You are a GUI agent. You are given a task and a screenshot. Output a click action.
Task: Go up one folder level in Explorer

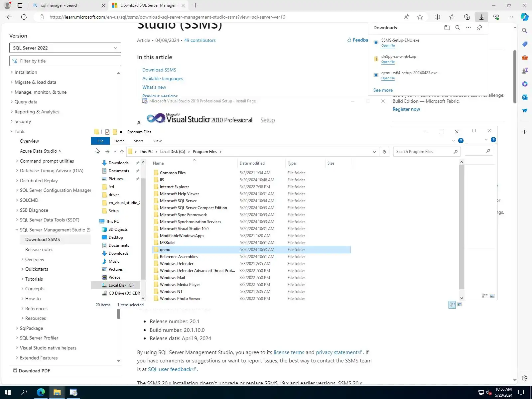coord(122,152)
